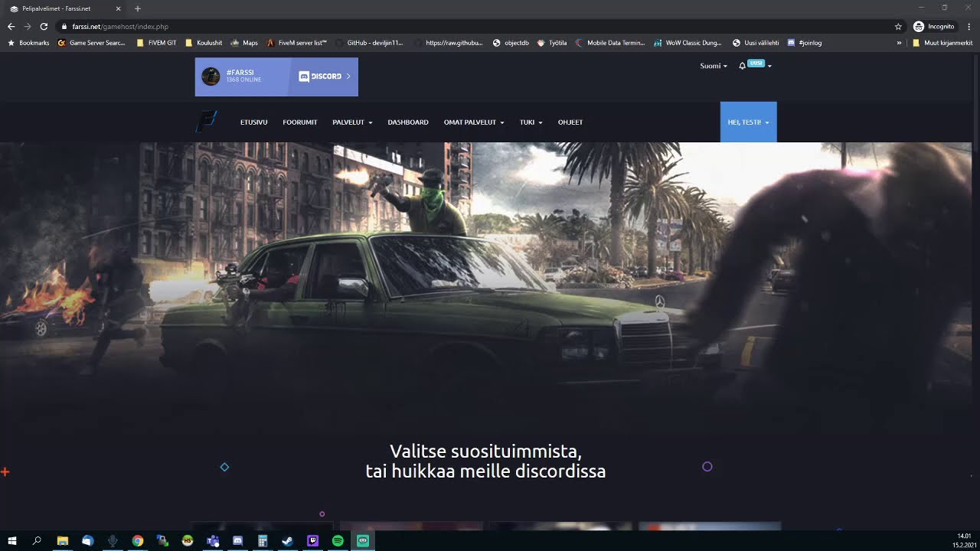Open the Bookmarks bookmark
The height and width of the screenshot is (551, 980).
click(28, 43)
